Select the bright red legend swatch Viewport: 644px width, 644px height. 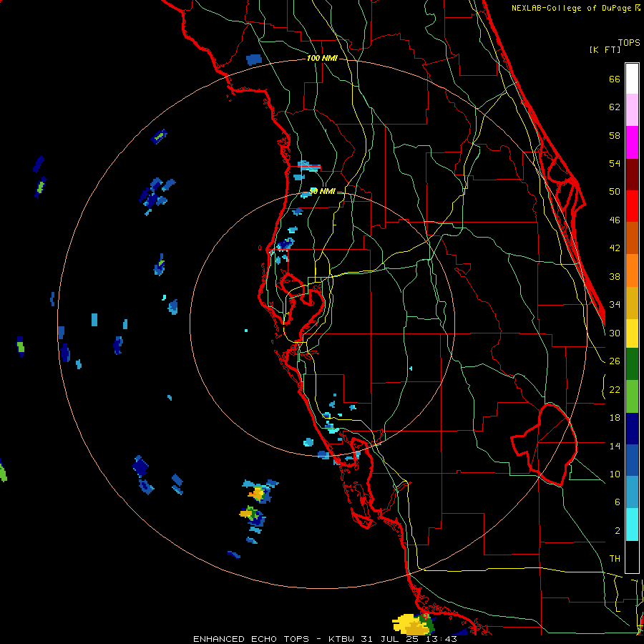point(632,206)
